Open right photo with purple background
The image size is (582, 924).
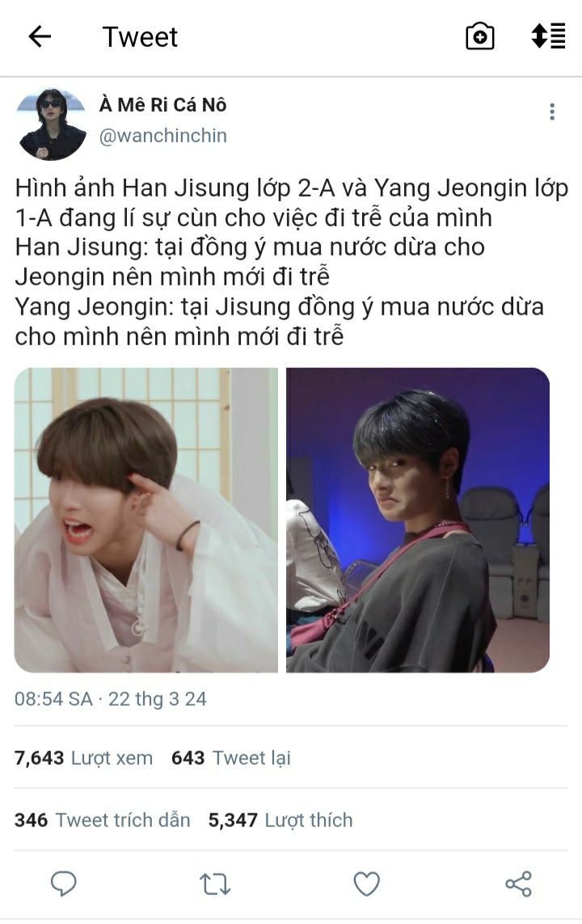point(418,520)
